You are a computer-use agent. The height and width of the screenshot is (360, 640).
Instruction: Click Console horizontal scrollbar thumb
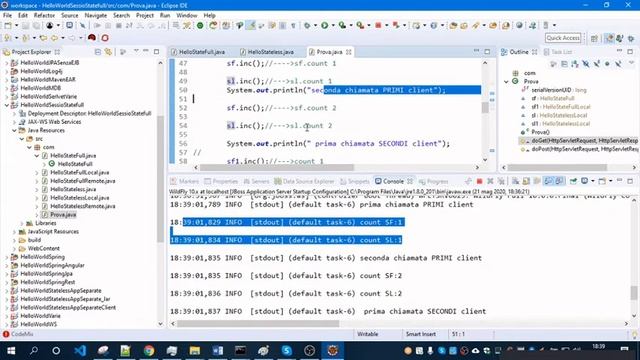click(258, 324)
